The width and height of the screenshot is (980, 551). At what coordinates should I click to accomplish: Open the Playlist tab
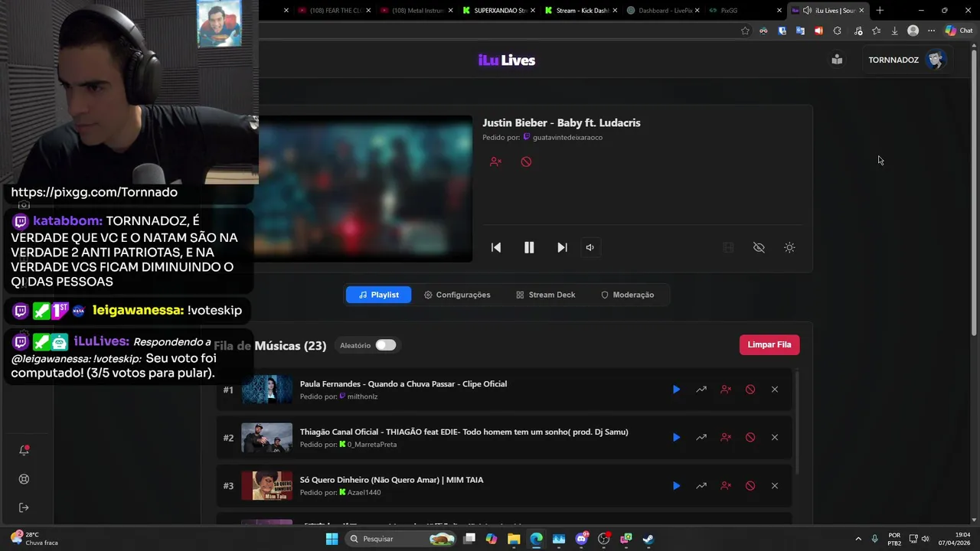[x=378, y=295]
